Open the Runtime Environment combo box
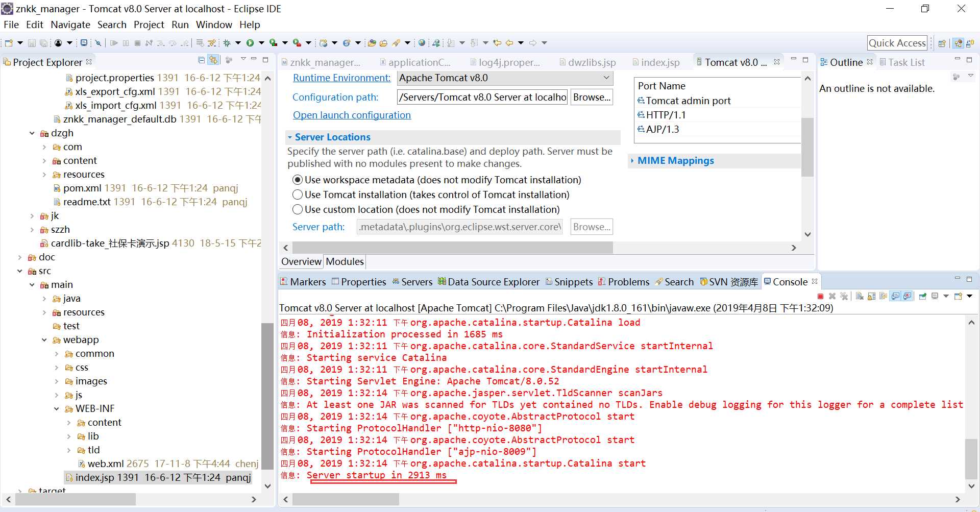The height and width of the screenshot is (512, 980). click(505, 78)
